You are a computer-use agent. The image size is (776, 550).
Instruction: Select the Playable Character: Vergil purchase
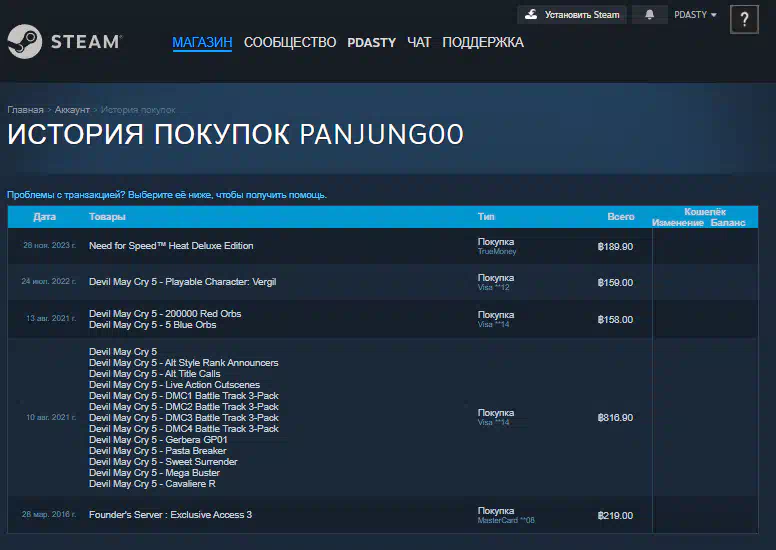[x=182, y=282]
